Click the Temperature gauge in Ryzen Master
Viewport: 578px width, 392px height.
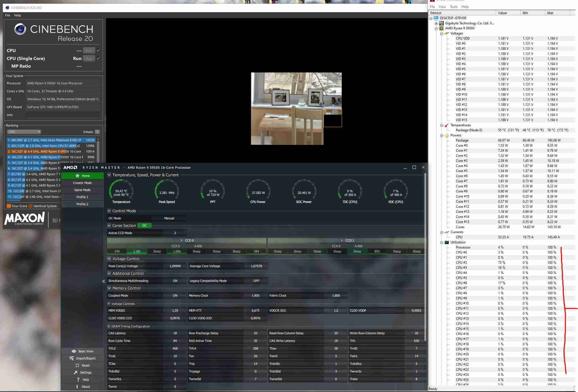[121, 191]
